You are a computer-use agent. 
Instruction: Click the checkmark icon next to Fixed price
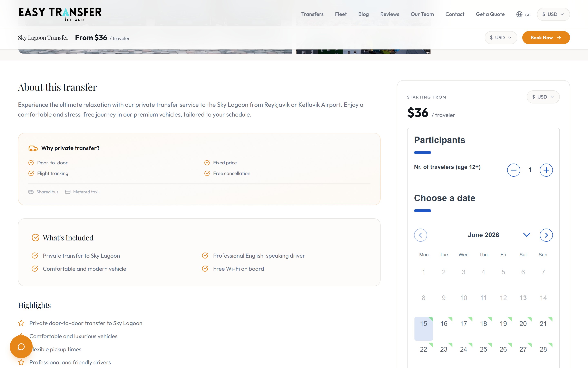pos(207,163)
